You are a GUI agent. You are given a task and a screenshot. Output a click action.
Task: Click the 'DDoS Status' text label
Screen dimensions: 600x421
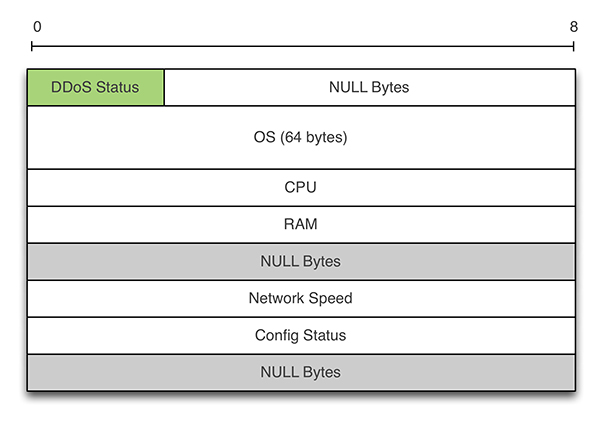tap(95, 87)
